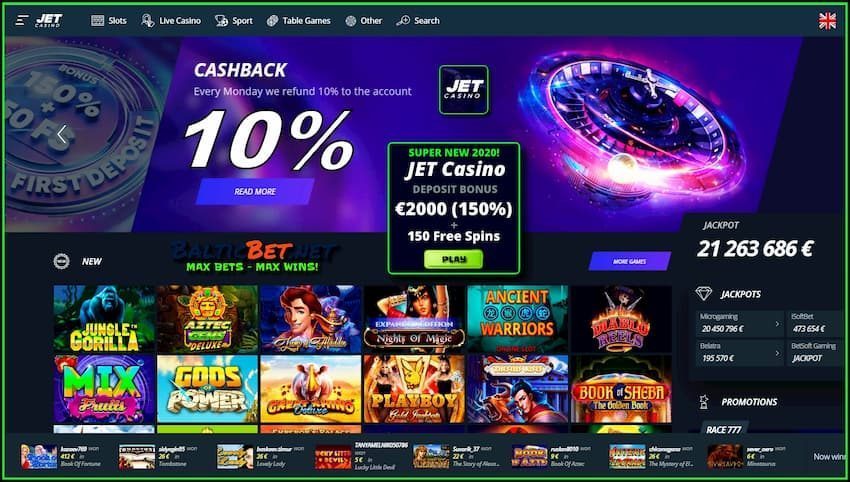
Task: Go to previous banner slide arrow
Action: pos(62,134)
